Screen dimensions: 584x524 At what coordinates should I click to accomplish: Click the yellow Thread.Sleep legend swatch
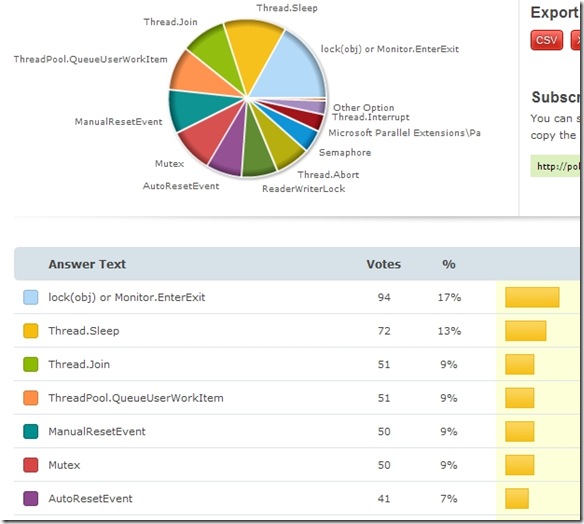[x=31, y=331]
